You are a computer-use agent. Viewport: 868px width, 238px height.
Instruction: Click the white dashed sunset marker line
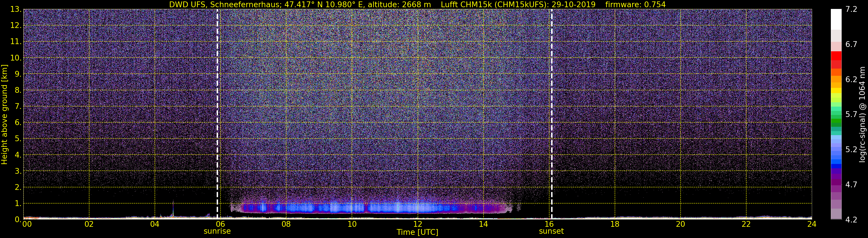coord(552,114)
